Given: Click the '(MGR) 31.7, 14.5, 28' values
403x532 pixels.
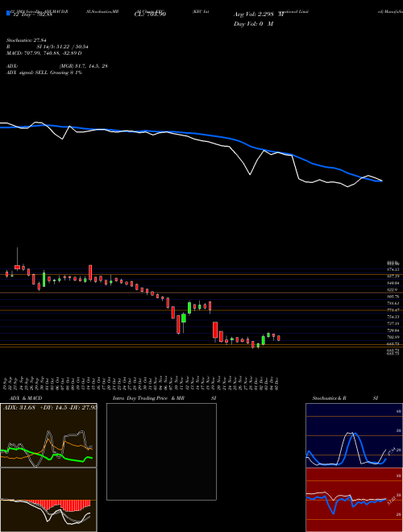Looking at the screenshot, I should point(84,66).
